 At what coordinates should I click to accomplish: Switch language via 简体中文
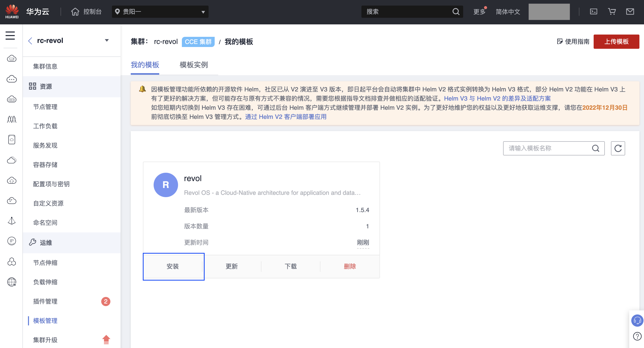[x=508, y=12]
